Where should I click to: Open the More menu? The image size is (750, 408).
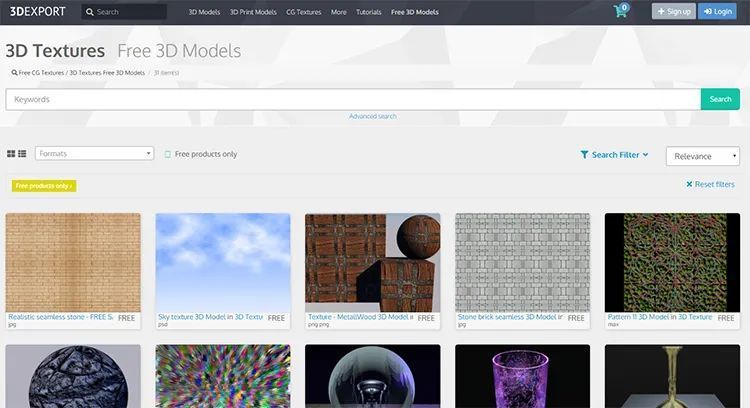(339, 12)
